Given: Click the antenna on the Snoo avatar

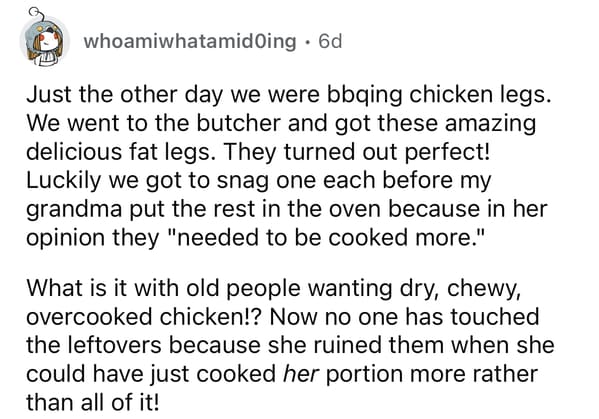Looking at the screenshot, I should [37, 15].
